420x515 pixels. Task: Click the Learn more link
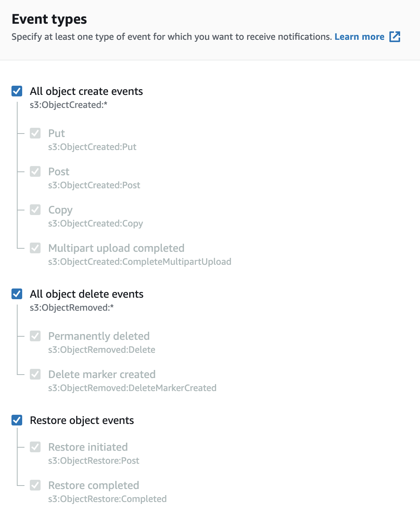click(359, 37)
